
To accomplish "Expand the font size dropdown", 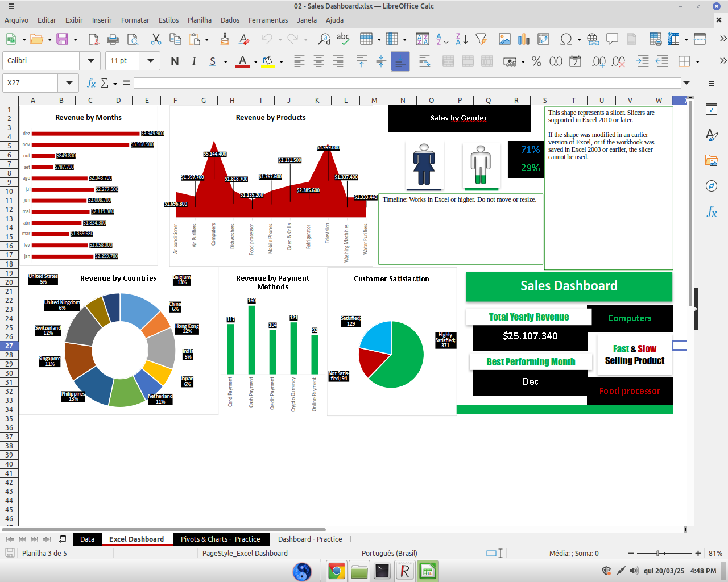I will (x=150, y=61).
